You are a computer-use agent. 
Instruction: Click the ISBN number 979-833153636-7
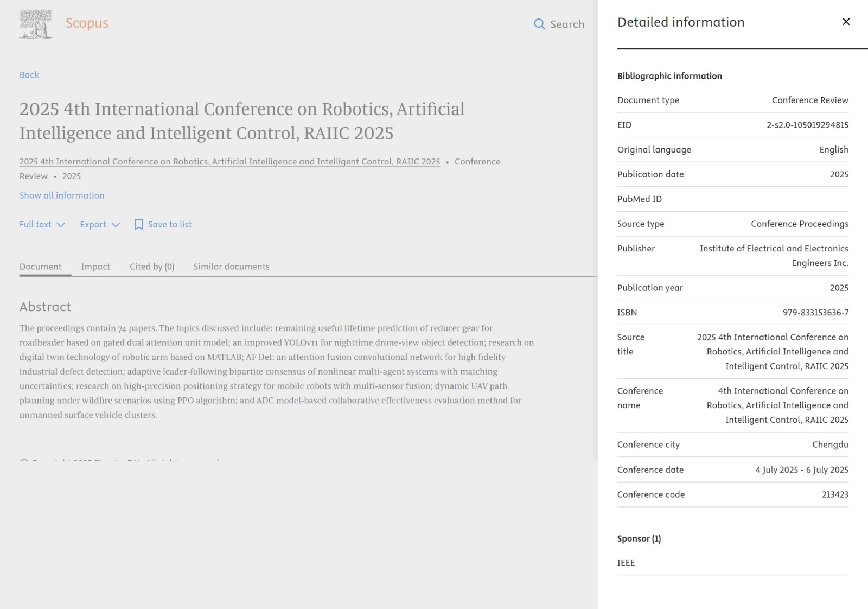tap(815, 313)
